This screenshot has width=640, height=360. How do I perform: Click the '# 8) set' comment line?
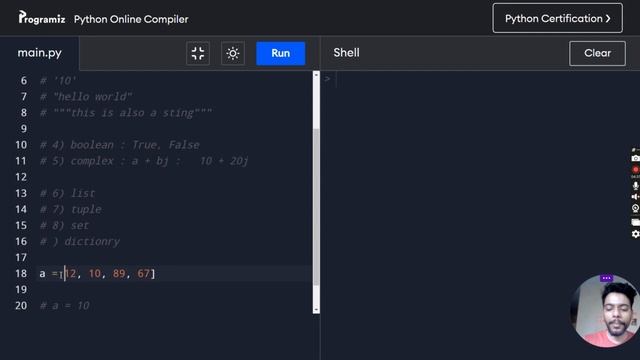coord(64,225)
